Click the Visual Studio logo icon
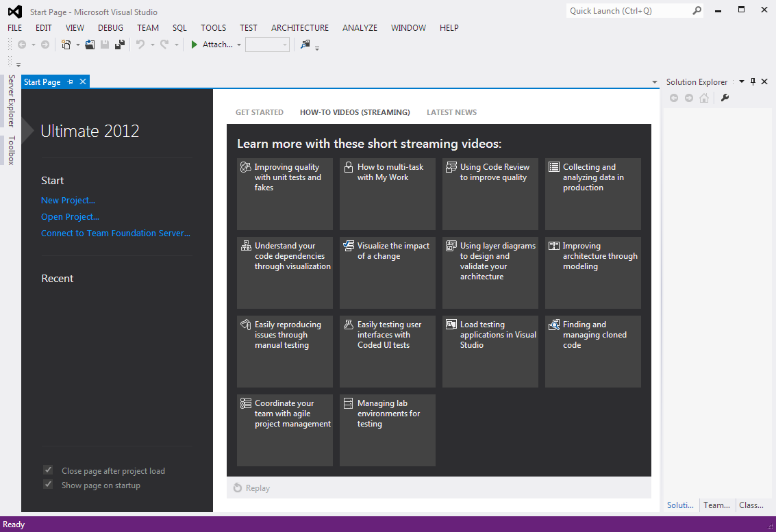 [x=15, y=12]
